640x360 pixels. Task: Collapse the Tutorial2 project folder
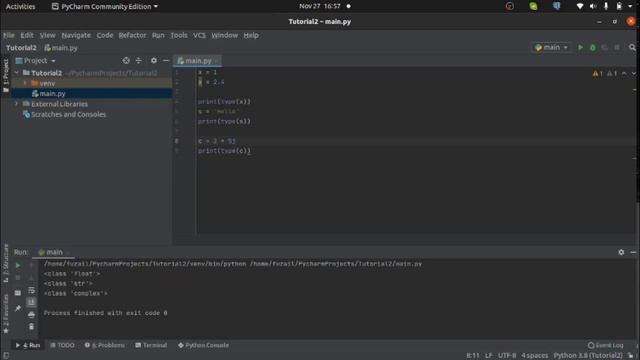(17, 73)
